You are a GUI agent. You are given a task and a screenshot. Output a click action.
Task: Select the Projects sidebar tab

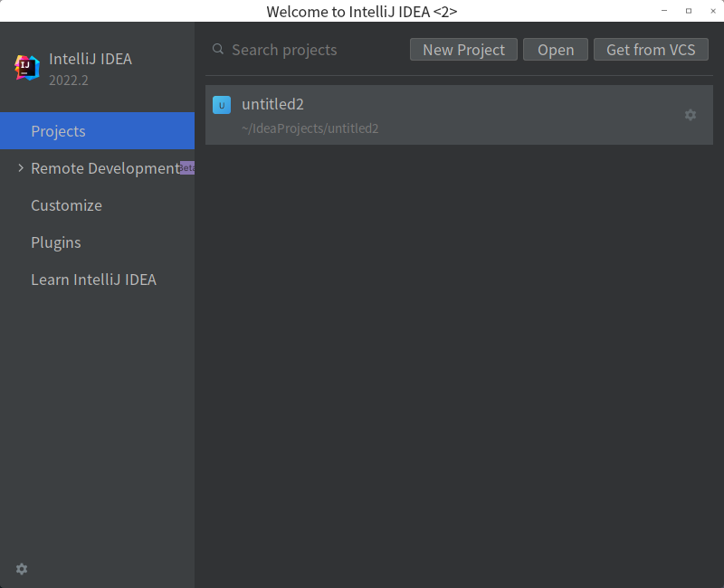pyautogui.click(x=58, y=130)
